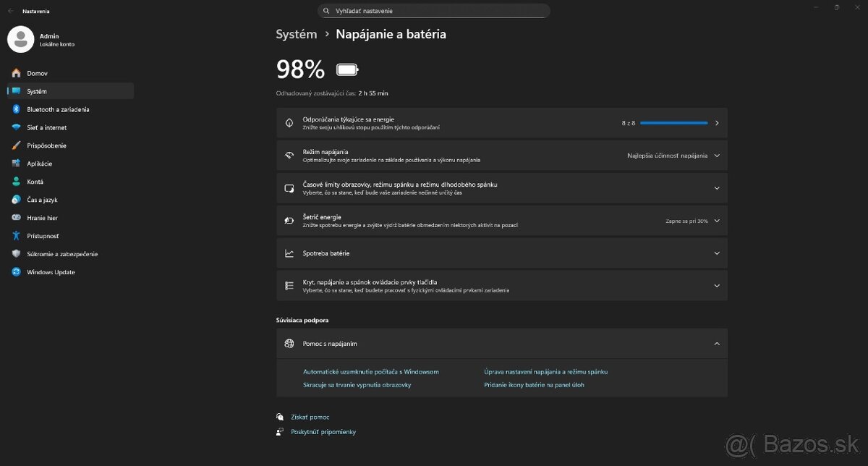Click the Získať pomoc link
Viewport: 868px width, 466px height.
[310, 418]
